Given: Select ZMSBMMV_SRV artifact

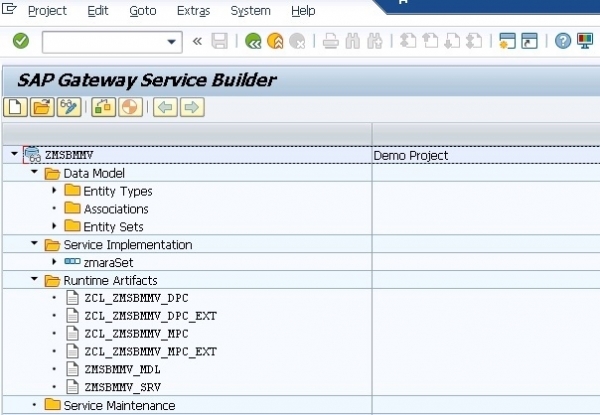Looking at the screenshot, I should point(122,387).
